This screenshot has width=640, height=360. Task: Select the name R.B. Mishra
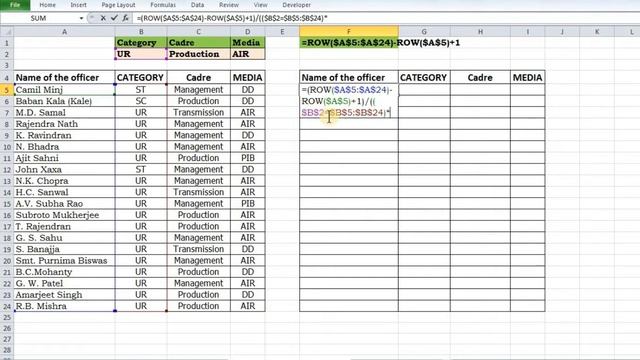[x=41, y=306]
